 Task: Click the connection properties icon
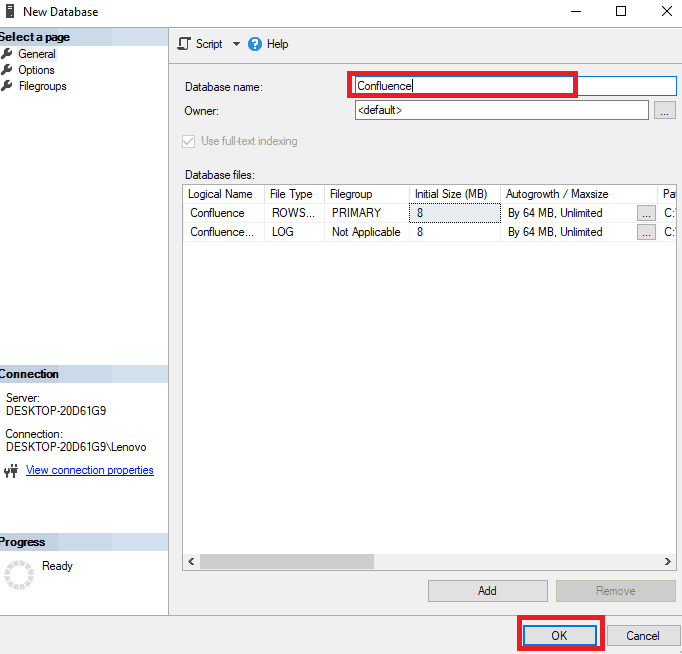click(x=11, y=471)
